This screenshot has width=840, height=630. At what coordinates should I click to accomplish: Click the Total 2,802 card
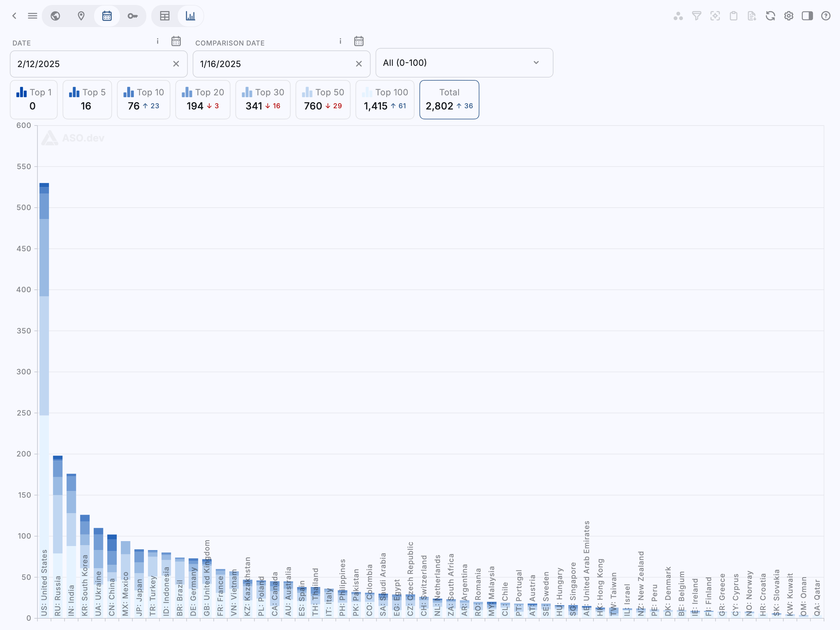coord(449,100)
